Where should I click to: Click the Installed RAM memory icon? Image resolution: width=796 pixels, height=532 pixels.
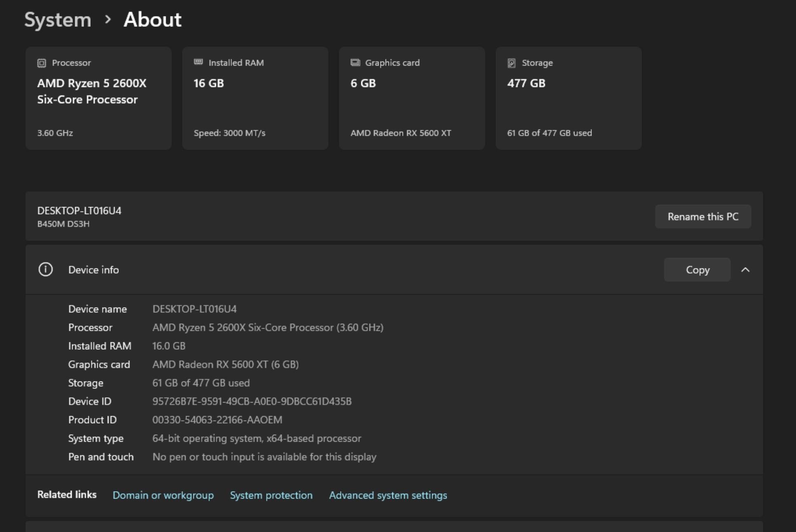[x=198, y=62]
